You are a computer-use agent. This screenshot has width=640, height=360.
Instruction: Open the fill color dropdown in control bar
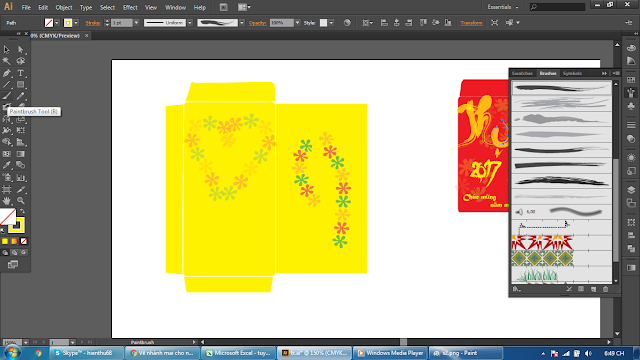coord(57,23)
